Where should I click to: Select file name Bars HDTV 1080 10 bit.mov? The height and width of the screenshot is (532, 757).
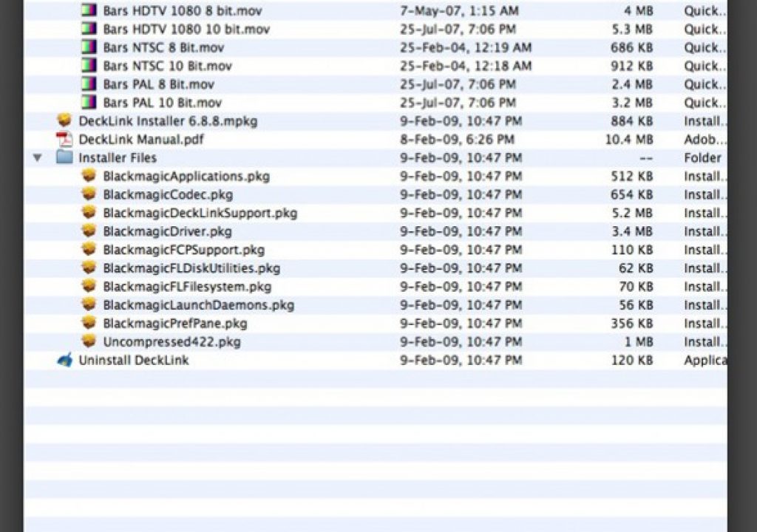click(186, 29)
